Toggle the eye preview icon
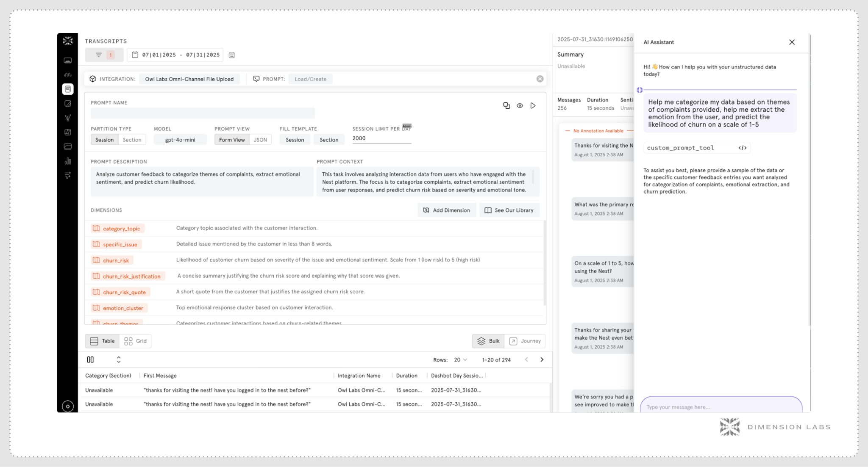Viewport: 868px width, 467px height. point(520,105)
